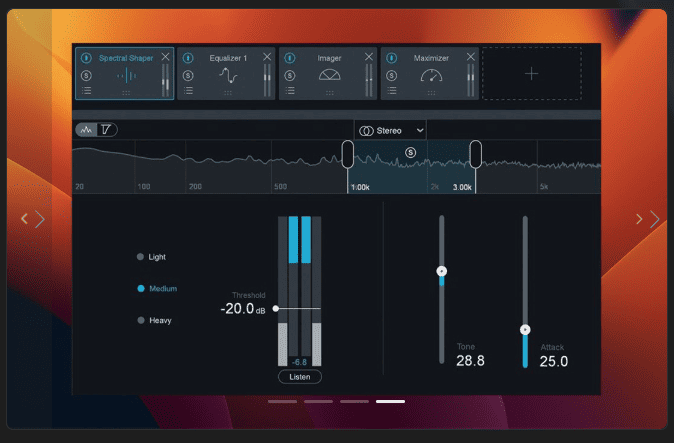Click the drag grip on Imager
Viewport: 674px width, 443px height.
click(x=330, y=92)
